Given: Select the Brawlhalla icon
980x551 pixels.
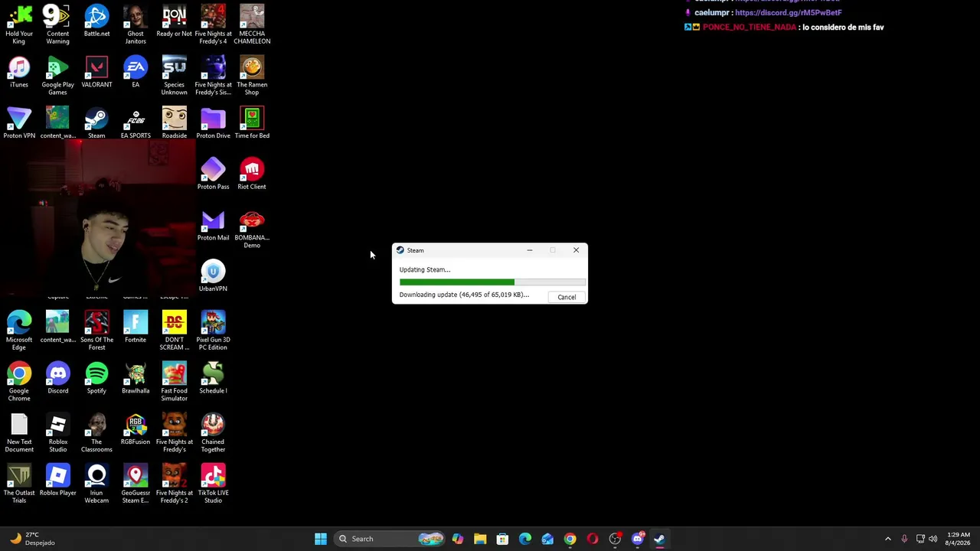Looking at the screenshot, I should (x=136, y=378).
